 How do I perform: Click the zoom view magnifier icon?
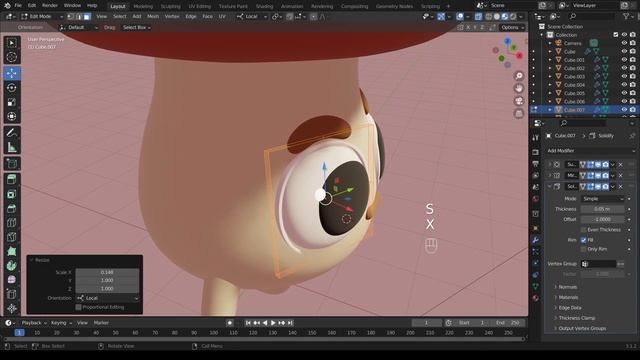point(519,76)
